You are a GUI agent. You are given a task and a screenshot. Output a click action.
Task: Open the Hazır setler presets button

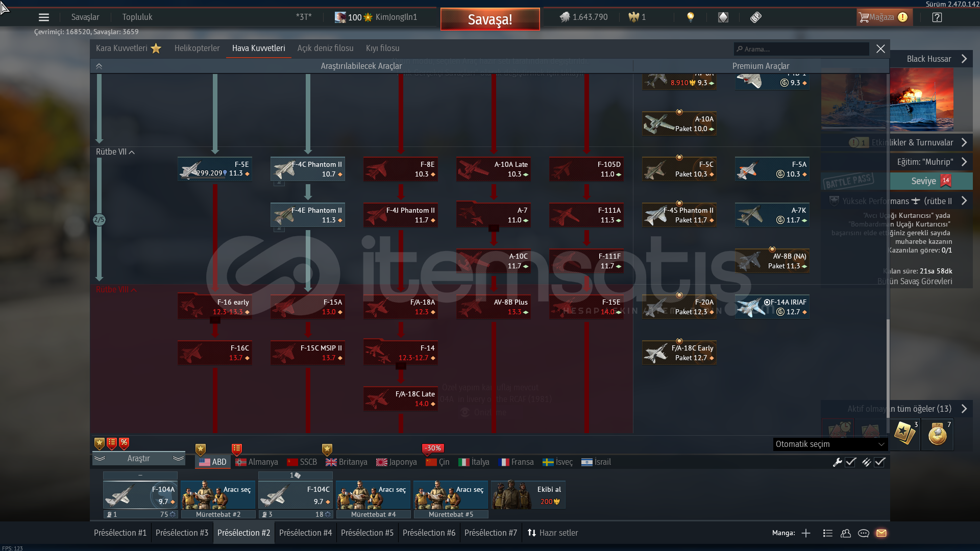point(553,533)
